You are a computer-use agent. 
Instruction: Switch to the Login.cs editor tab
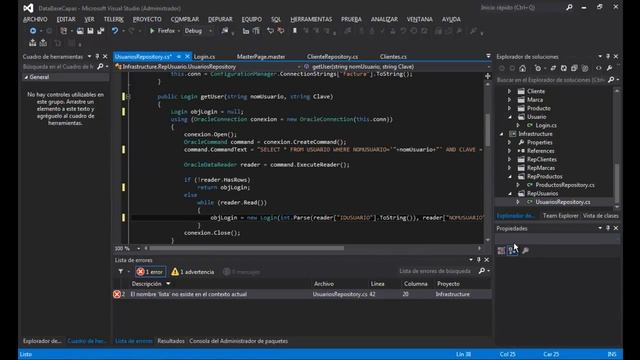204,57
